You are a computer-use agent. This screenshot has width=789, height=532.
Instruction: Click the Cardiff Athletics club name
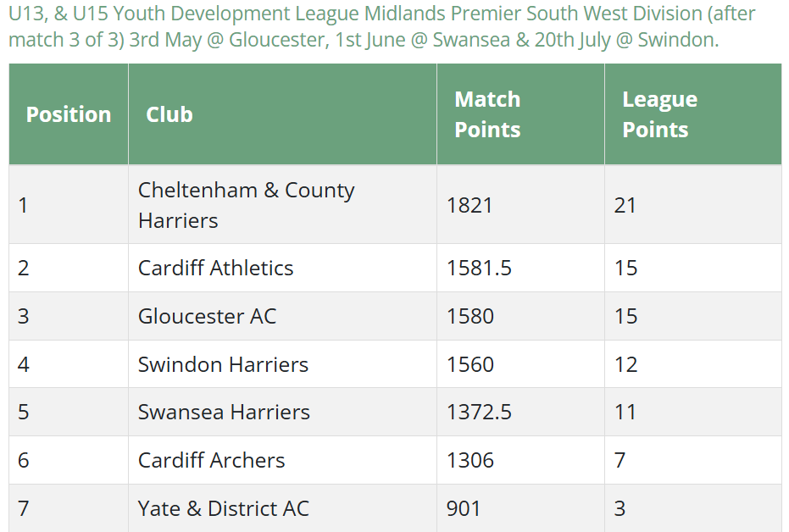pos(215,268)
